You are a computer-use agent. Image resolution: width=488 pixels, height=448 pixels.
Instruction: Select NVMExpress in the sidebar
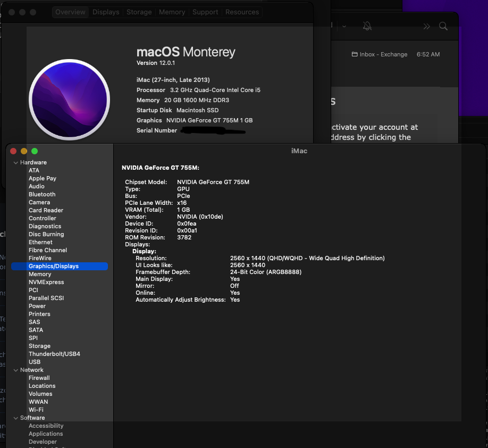(46, 282)
